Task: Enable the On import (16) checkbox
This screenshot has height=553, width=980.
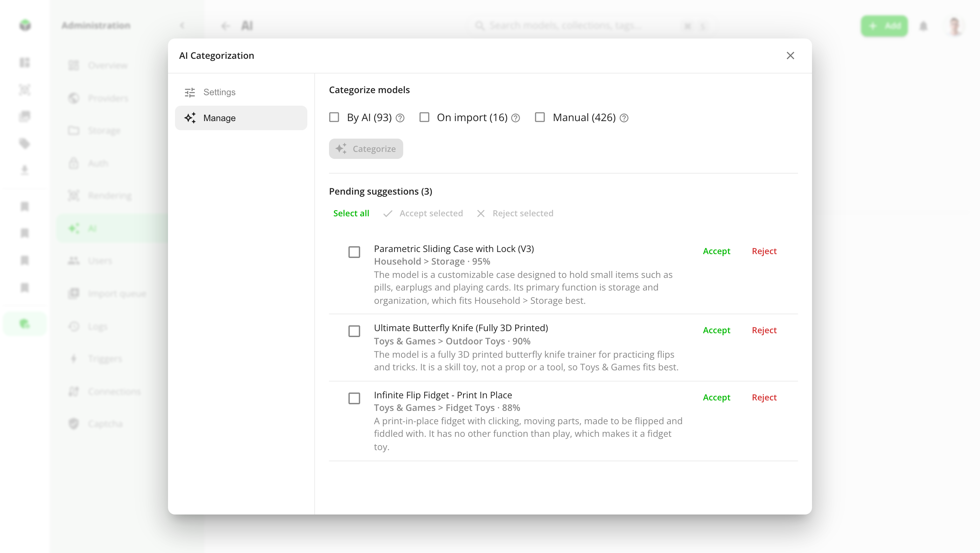Action: (x=424, y=117)
